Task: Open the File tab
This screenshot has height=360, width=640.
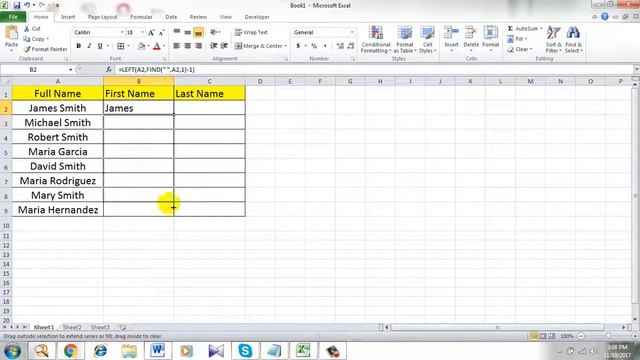Action: pos(13,17)
